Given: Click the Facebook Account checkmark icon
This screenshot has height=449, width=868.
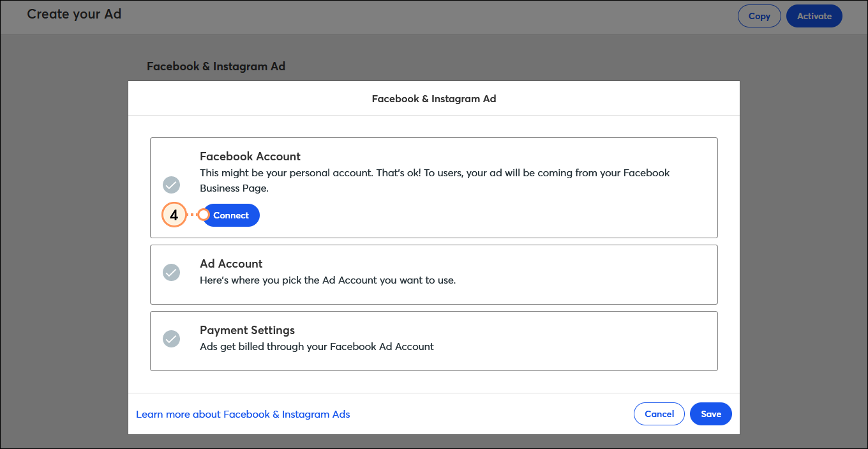Looking at the screenshot, I should pos(171,185).
